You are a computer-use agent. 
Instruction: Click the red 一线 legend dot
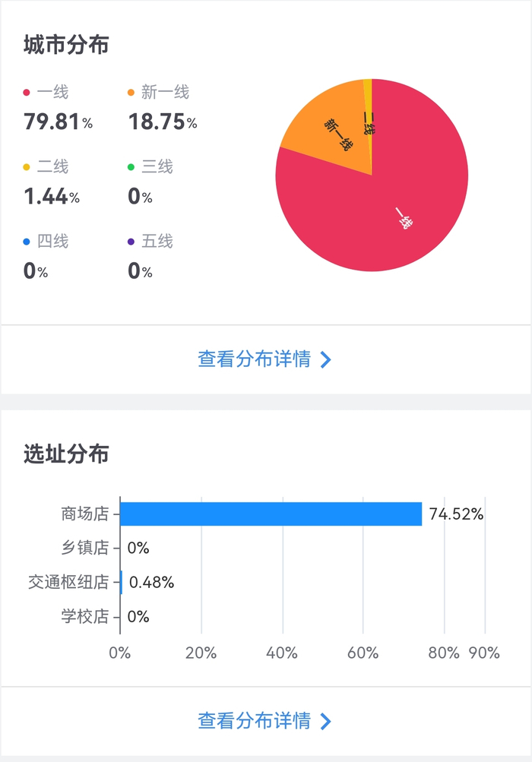(x=25, y=93)
